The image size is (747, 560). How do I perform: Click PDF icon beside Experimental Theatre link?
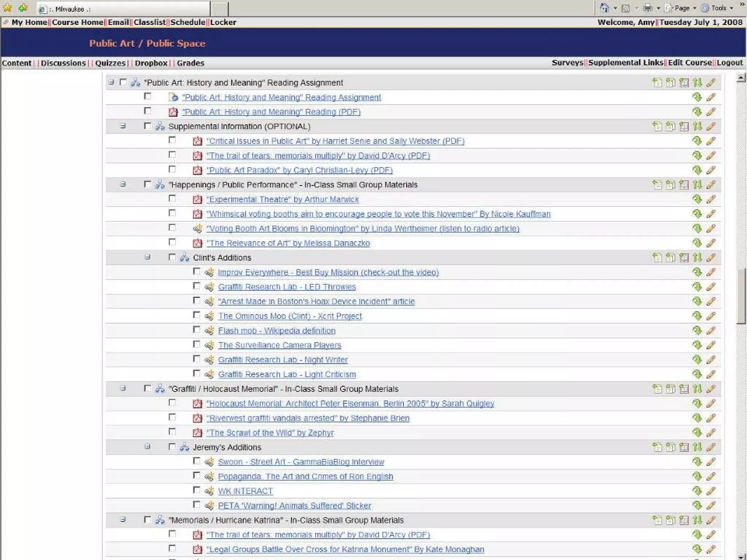(197, 199)
